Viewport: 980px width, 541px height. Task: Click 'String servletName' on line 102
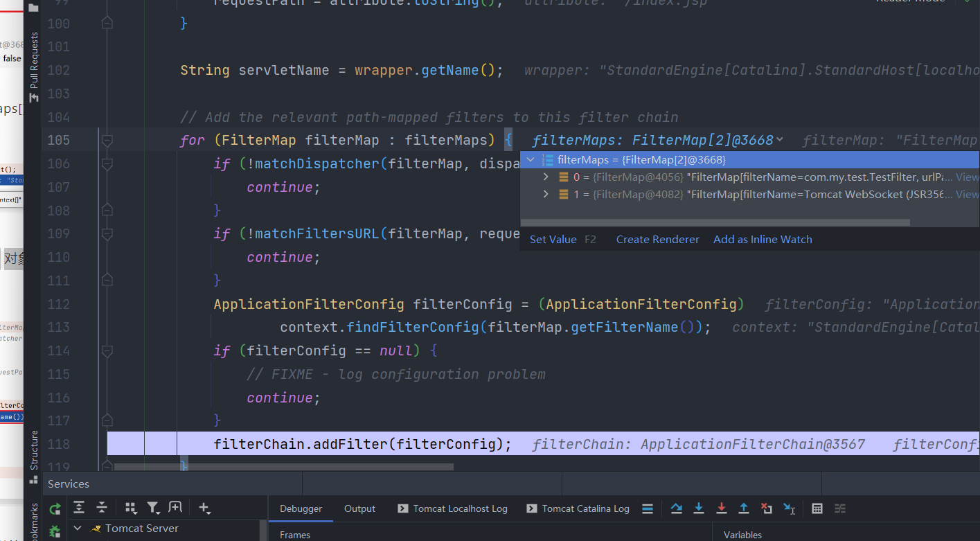pos(254,70)
